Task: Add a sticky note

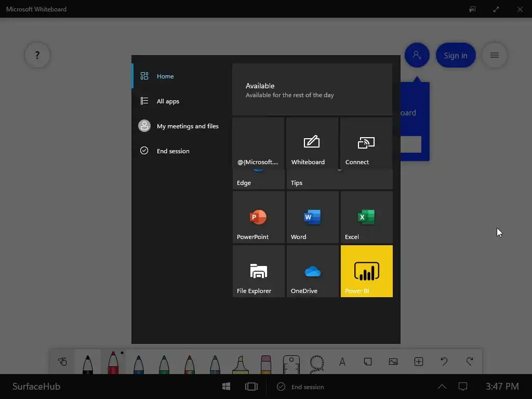Action: (368, 362)
